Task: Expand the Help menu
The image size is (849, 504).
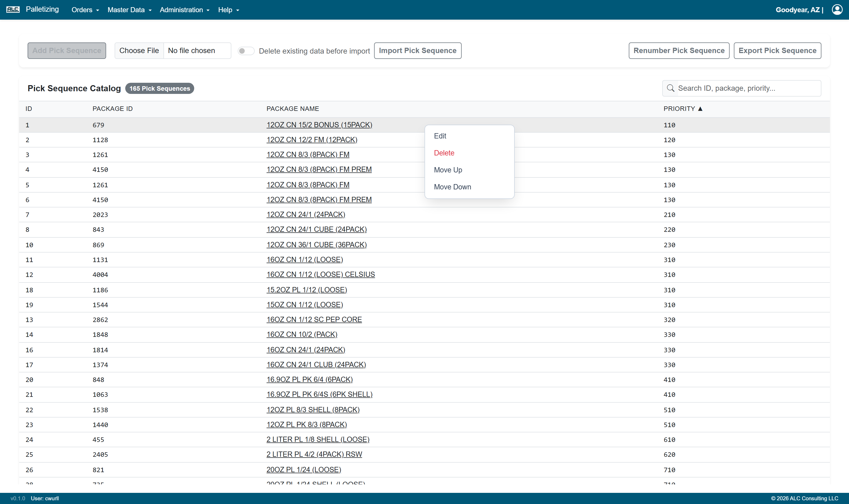Action: pyautogui.click(x=228, y=10)
